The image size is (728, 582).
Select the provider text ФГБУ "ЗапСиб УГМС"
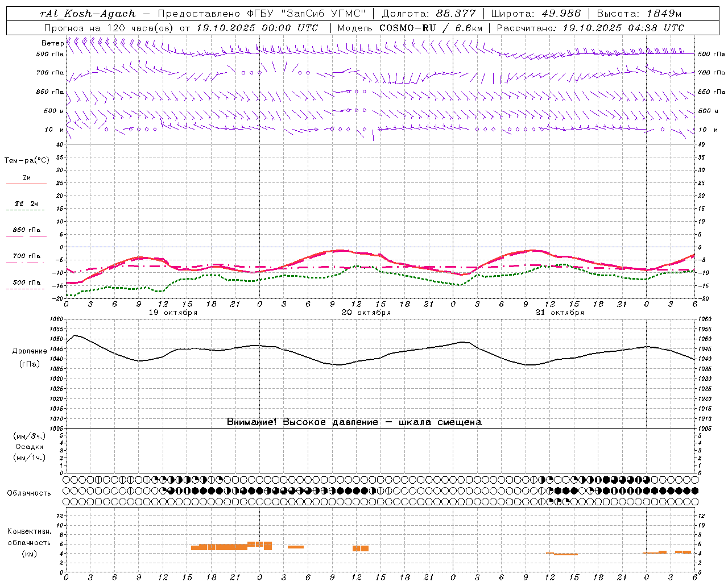coord(307,14)
